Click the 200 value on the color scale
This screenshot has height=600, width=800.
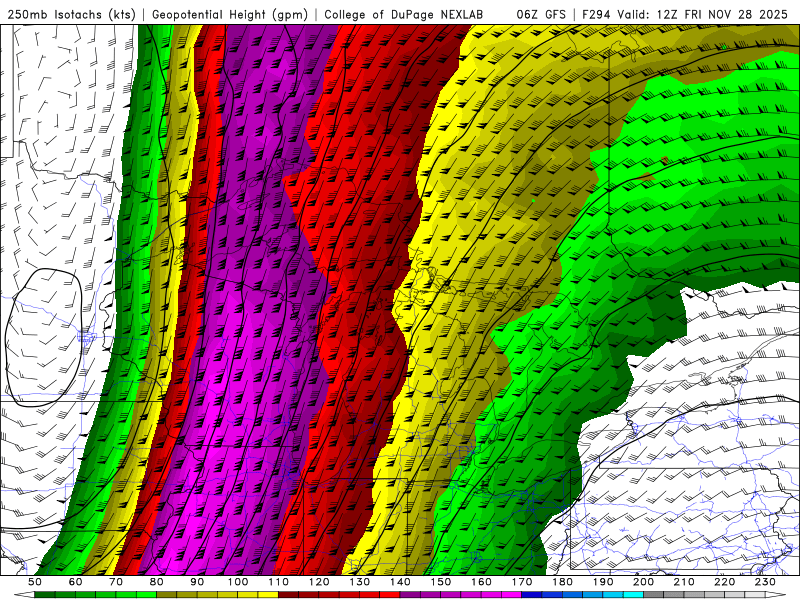click(643, 582)
